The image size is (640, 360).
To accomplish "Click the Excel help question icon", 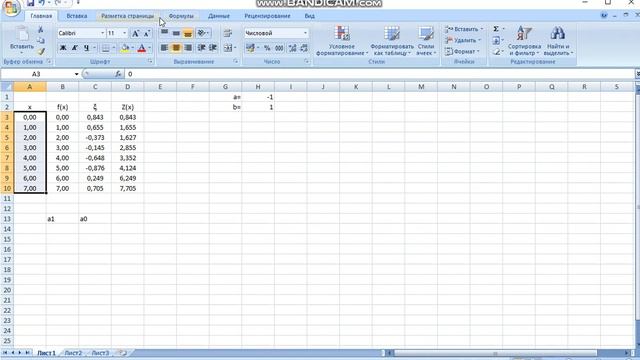I will point(604,16).
